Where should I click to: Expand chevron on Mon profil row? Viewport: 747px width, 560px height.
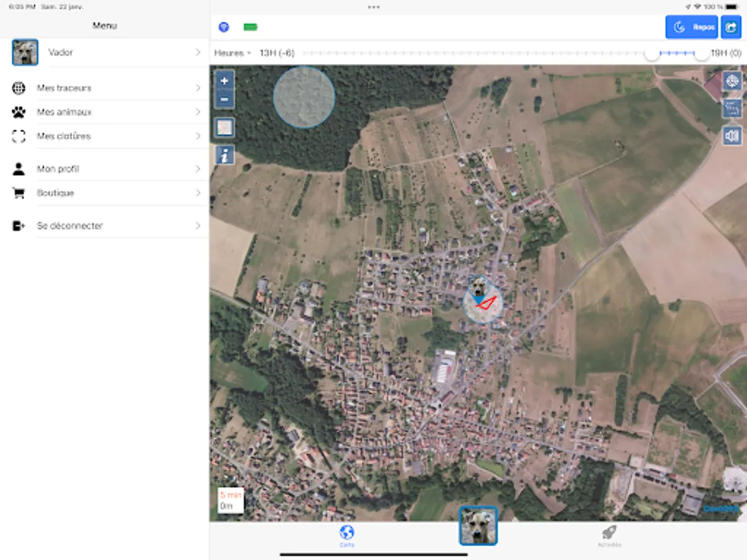point(198,169)
